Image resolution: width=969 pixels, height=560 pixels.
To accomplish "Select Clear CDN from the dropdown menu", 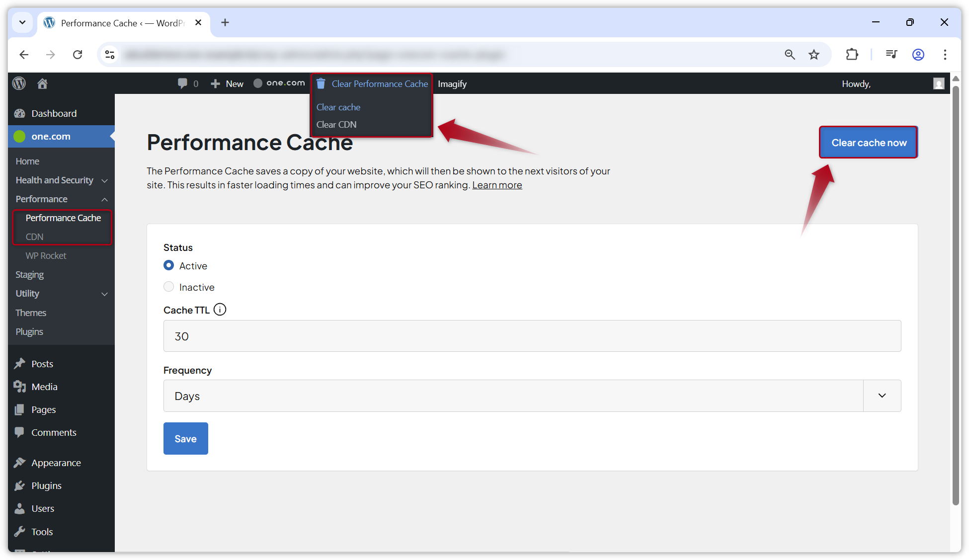I will coord(336,124).
